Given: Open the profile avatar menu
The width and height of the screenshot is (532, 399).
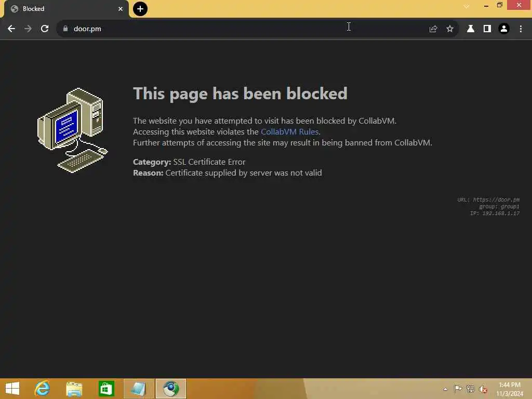Looking at the screenshot, I should (504, 29).
